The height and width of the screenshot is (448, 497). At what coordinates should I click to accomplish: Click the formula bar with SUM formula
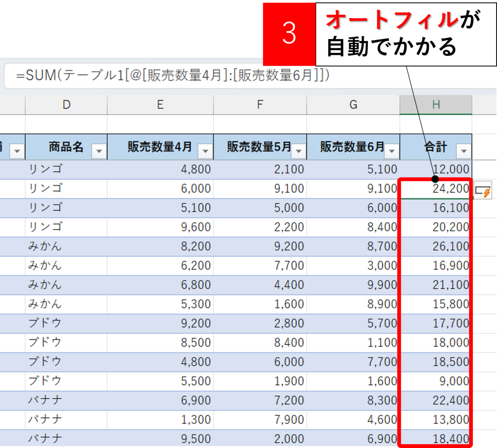(251, 75)
